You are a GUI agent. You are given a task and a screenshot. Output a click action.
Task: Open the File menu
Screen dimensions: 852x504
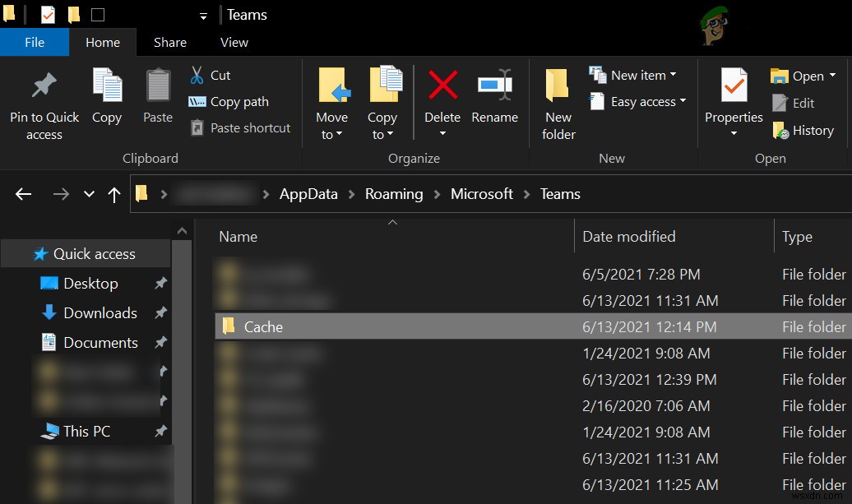point(35,43)
